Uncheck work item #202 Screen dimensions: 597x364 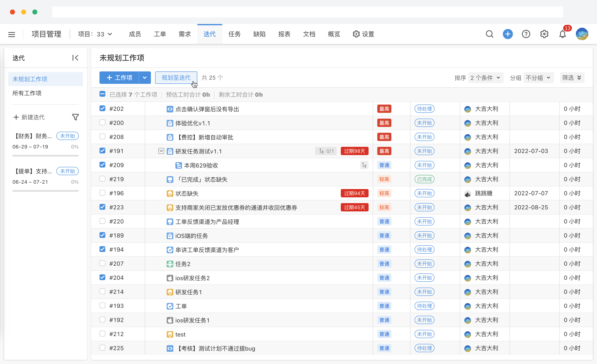tap(102, 108)
